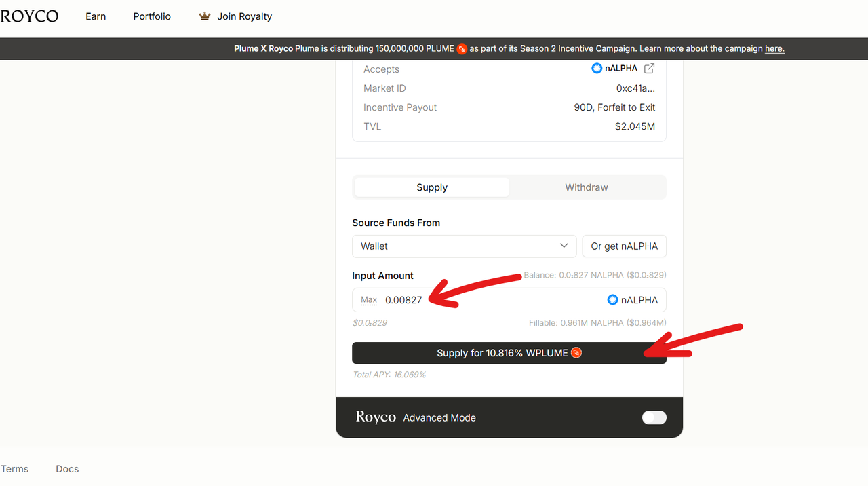Open the Earn page
The height and width of the screenshot is (486, 868).
pos(96,16)
